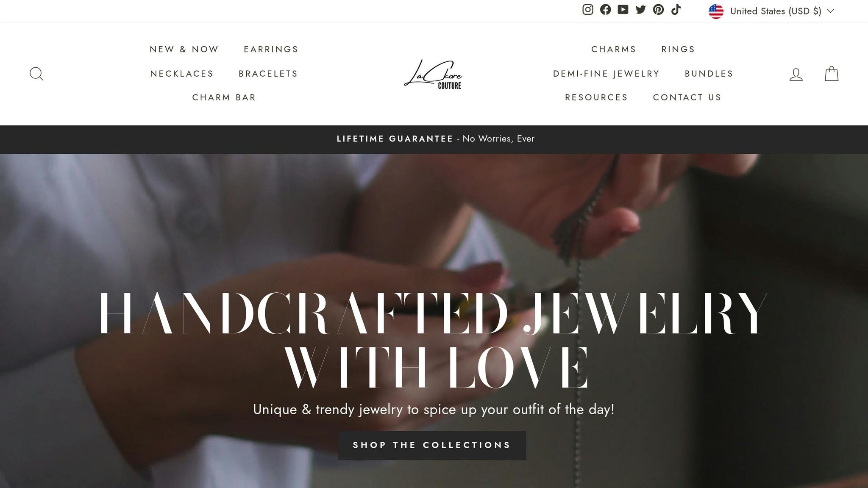The width and height of the screenshot is (868, 488).
Task: Open the New & Now menu
Action: (184, 49)
